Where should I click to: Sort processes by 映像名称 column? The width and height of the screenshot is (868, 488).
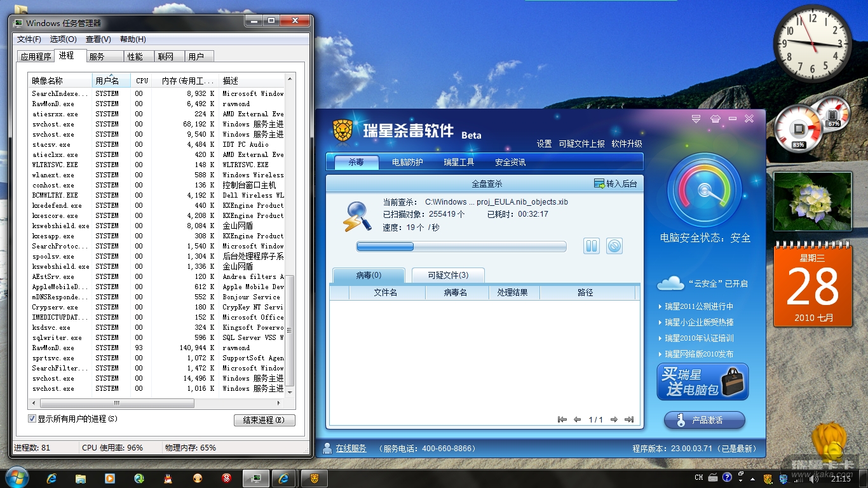tap(61, 81)
